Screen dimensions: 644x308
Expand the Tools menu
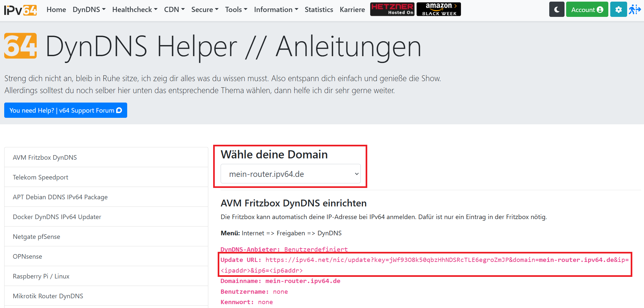(x=236, y=9)
